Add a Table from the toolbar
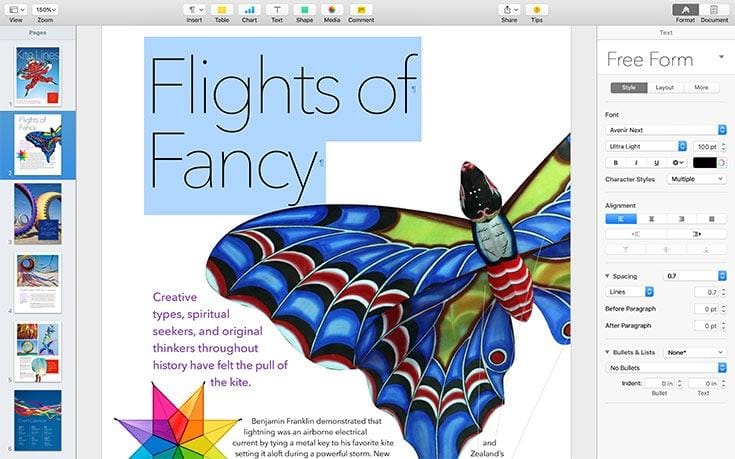The image size is (735, 459). coord(222,10)
